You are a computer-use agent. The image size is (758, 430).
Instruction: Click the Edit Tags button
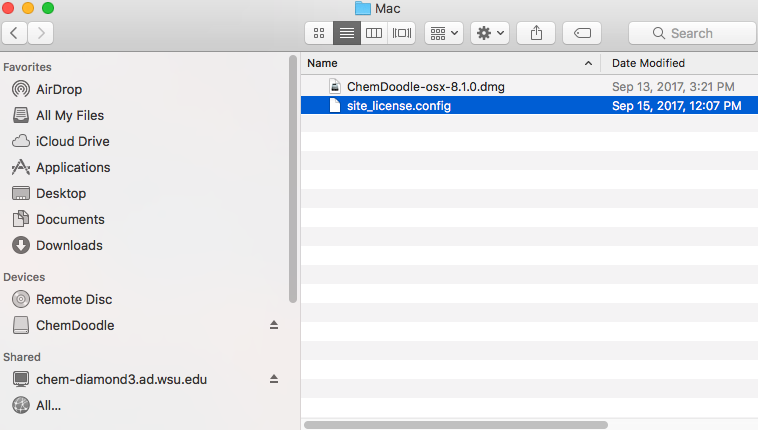[582, 33]
